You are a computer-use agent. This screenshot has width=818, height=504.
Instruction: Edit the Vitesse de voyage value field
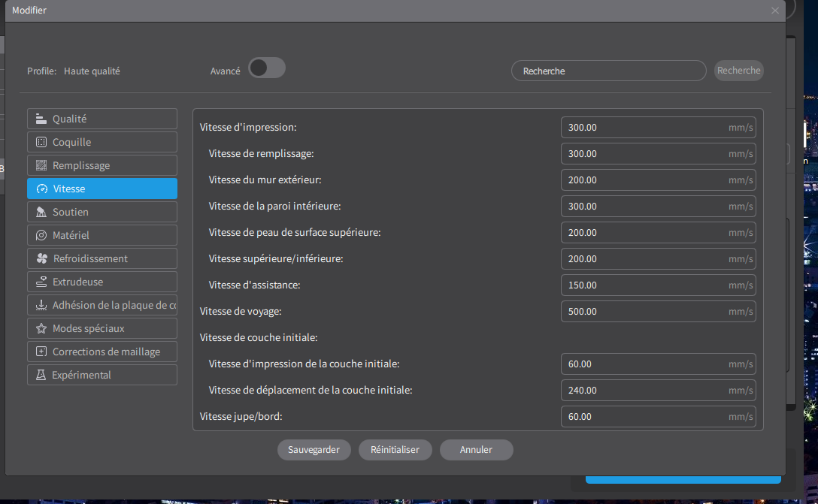(x=659, y=312)
